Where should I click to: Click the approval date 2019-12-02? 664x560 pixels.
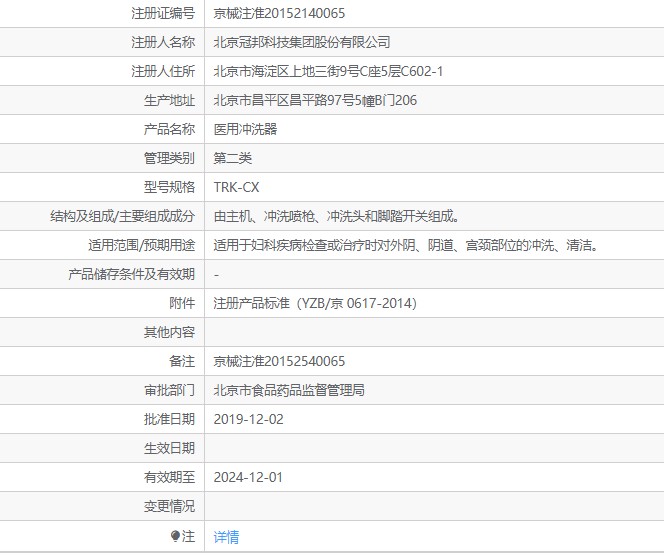coord(249,419)
